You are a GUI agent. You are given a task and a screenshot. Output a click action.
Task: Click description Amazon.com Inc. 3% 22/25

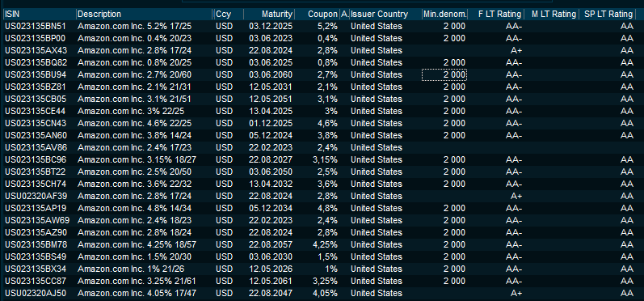(x=131, y=111)
